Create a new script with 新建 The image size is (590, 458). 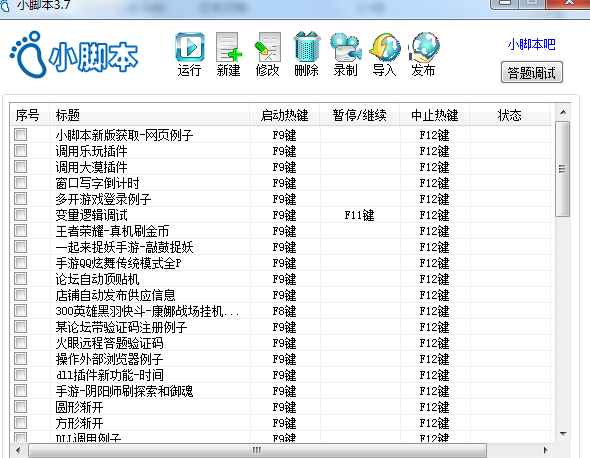(229, 54)
